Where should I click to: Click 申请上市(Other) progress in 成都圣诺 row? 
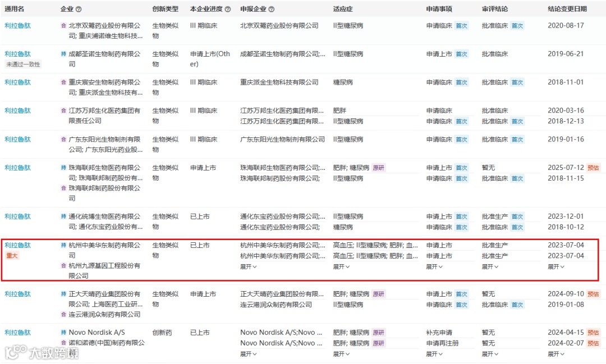click(210, 59)
